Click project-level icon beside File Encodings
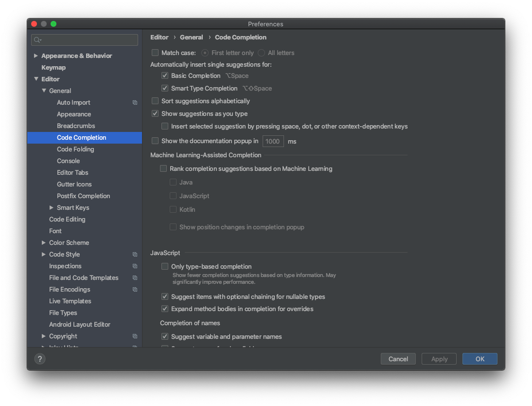The width and height of the screenshot is (532, 406). coord(135,290)
